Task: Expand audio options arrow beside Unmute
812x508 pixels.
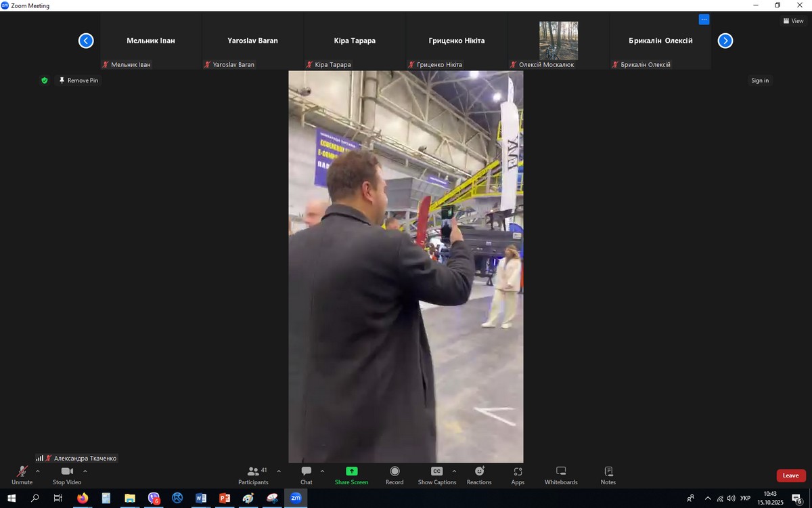Action: [37, 471]
